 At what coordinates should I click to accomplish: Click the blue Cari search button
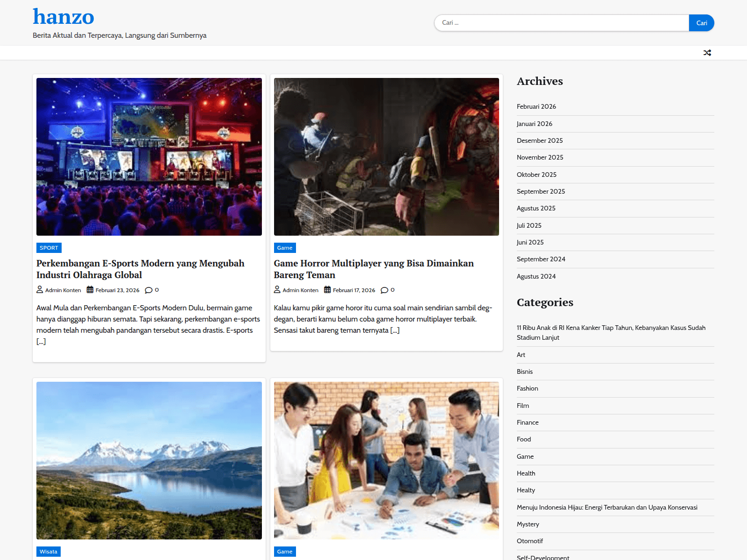click(x=701, y=23)
